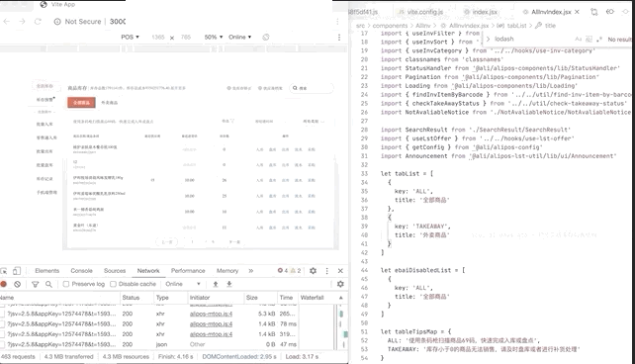The image size is (635, 364).
Task: Clear the network request log
Action: tap(18, 284)
